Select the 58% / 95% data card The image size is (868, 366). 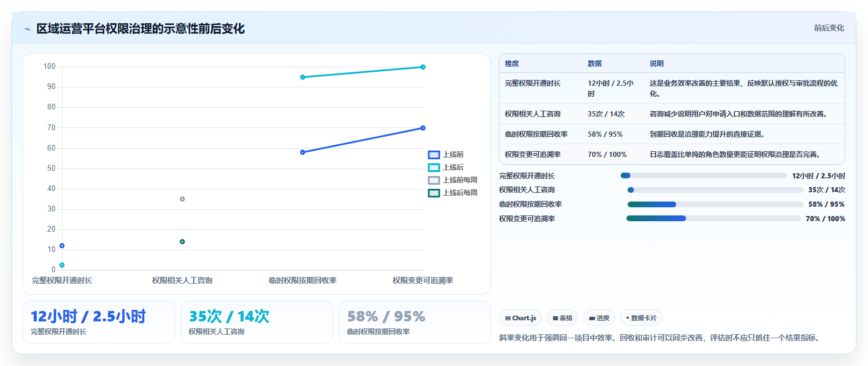click(415, 322)
